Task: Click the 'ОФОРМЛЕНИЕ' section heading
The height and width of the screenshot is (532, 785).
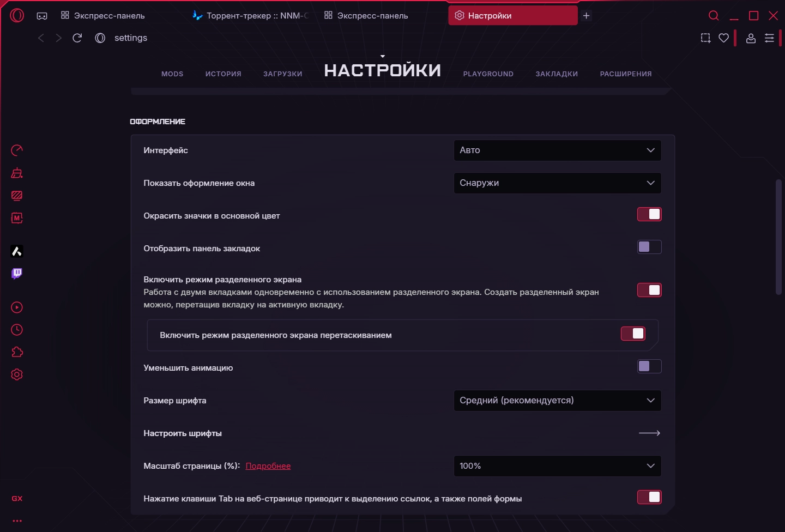Action: coord(158,122)
